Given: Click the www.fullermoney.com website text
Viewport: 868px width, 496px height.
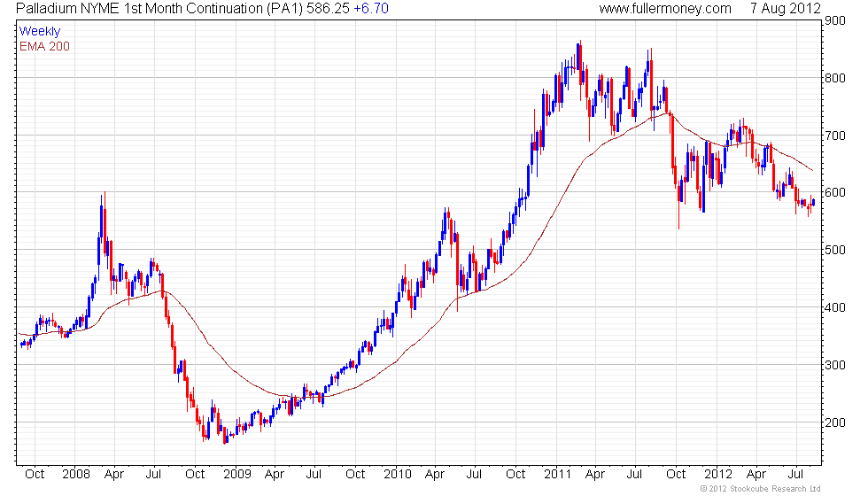Looking at the screenshot, I should [665, 9].
